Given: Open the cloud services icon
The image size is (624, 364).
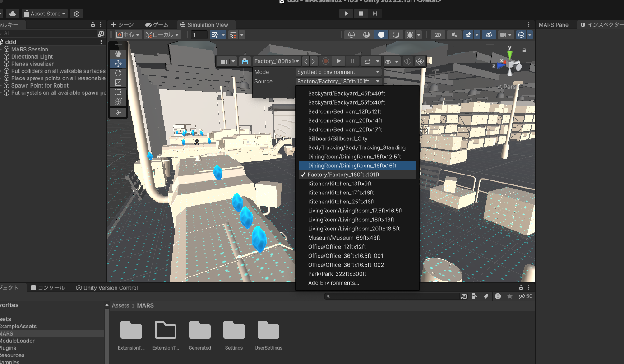Looking at the screenshot, I should 13,14.
